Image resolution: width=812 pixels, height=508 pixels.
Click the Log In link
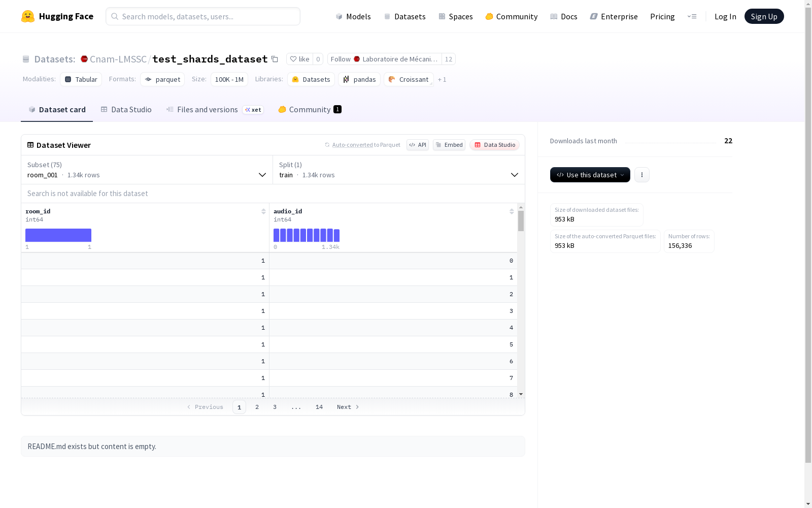[x=725, y=16]
